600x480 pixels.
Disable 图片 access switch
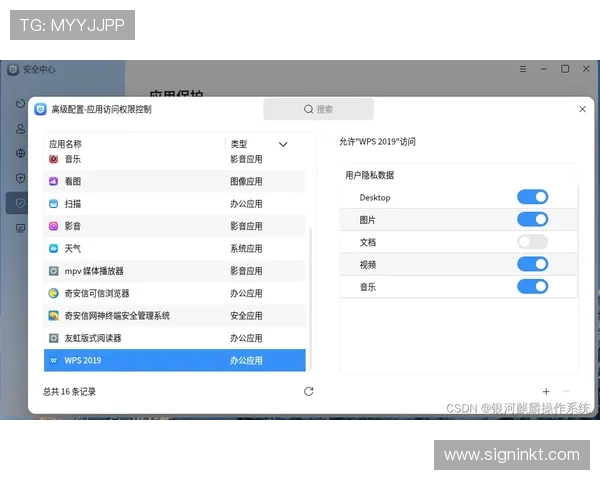pyautogui.click(x=532, y=219)
